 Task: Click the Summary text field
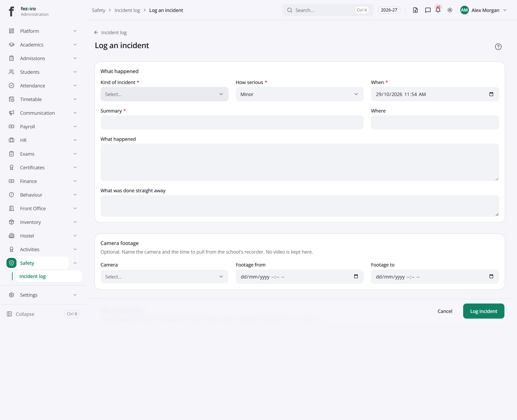tap(232, 122)
